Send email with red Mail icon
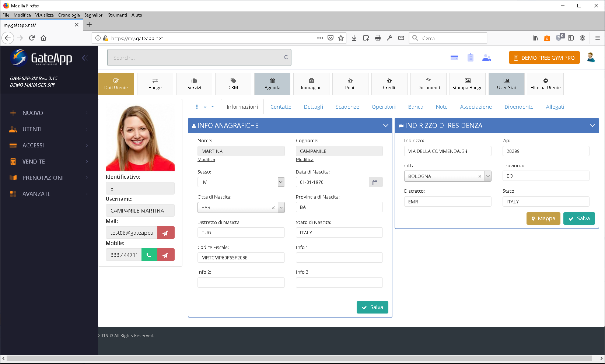 [166, 232]
